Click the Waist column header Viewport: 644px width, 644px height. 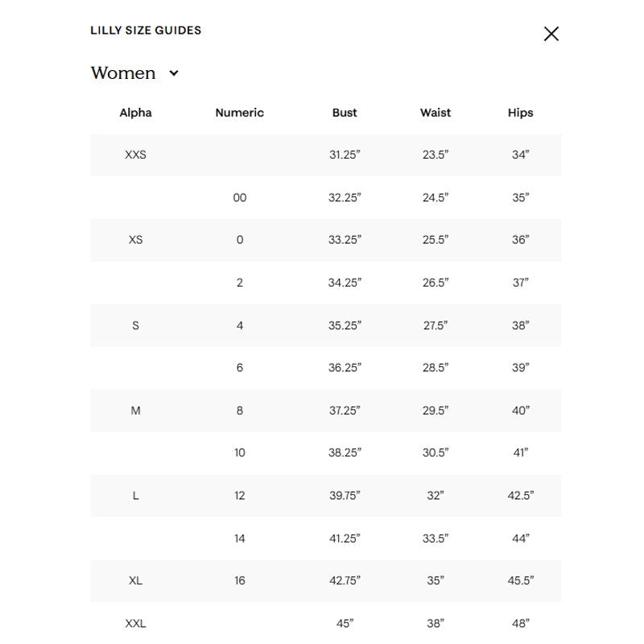436,113
